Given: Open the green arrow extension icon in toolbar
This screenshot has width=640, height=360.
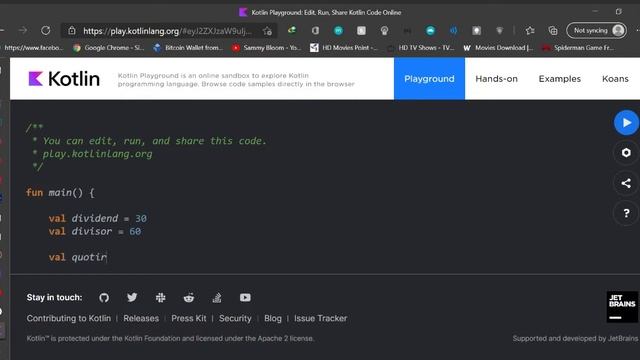Looking at the screenshot, I should point(291,30).
